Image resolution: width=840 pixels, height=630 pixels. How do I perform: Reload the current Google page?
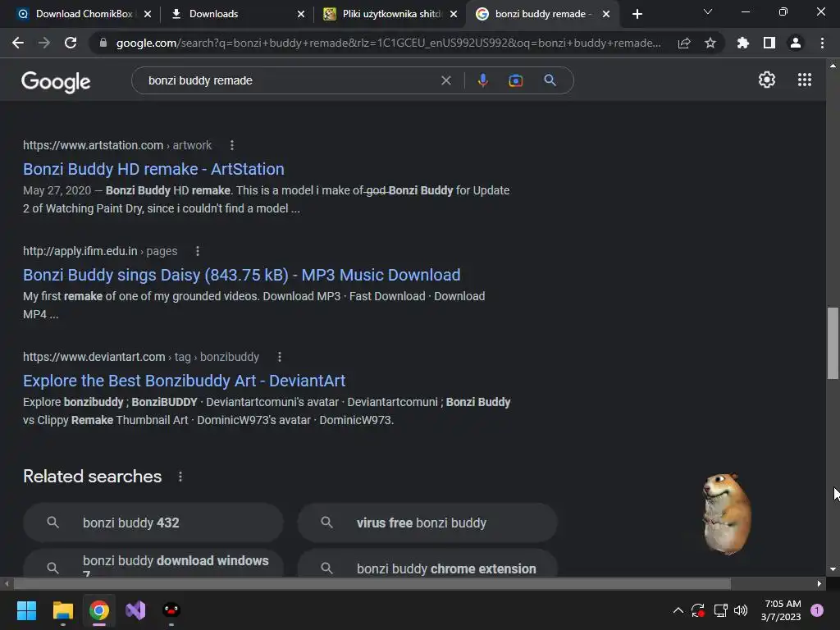click(71, 43)
